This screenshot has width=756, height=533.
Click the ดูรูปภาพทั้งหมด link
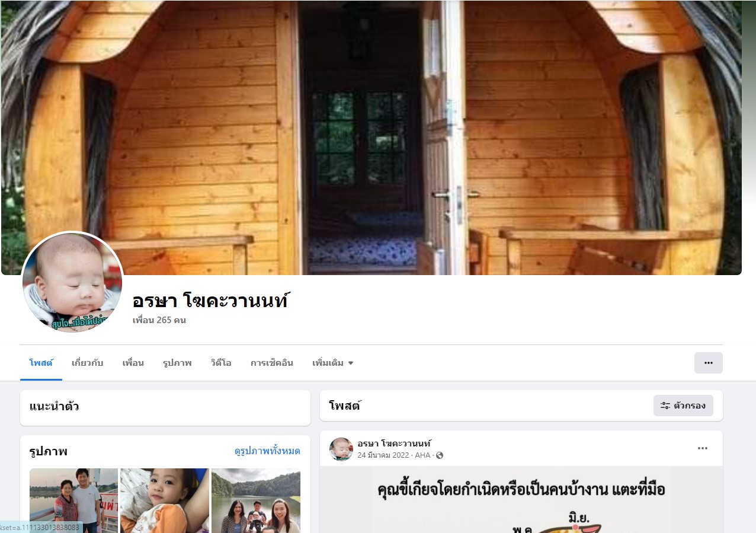(x=267, y=451)
